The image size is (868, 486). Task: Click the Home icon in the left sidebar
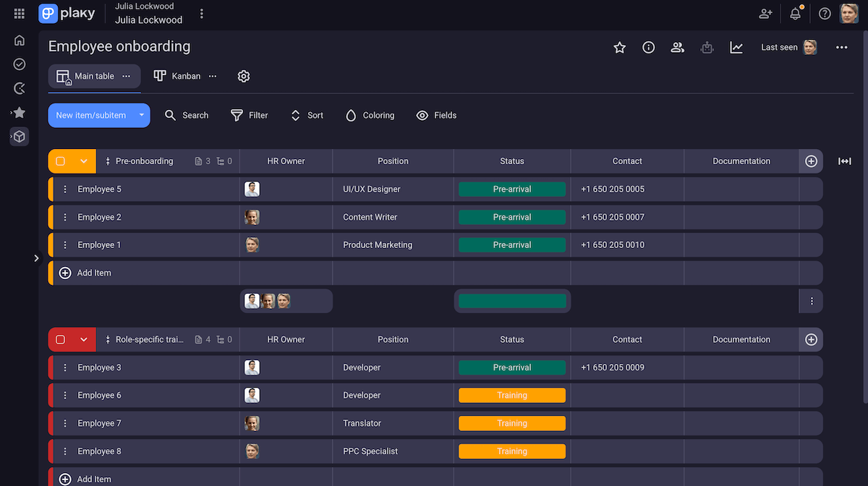19,40
